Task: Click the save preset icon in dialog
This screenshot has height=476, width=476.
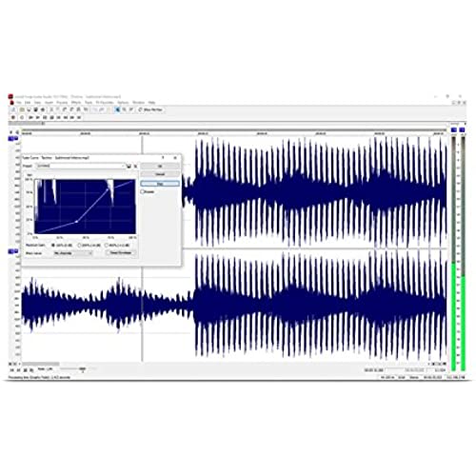Action: point(129,166)
